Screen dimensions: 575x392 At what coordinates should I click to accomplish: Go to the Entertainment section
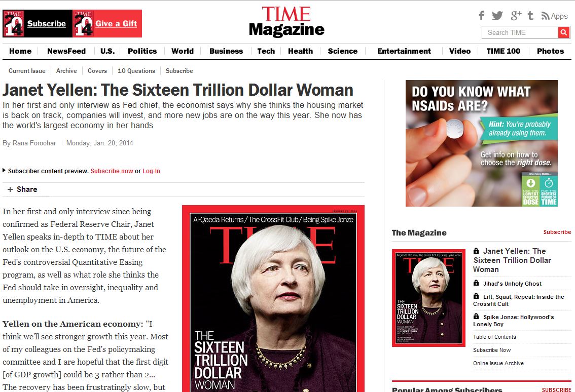[404, 51]
